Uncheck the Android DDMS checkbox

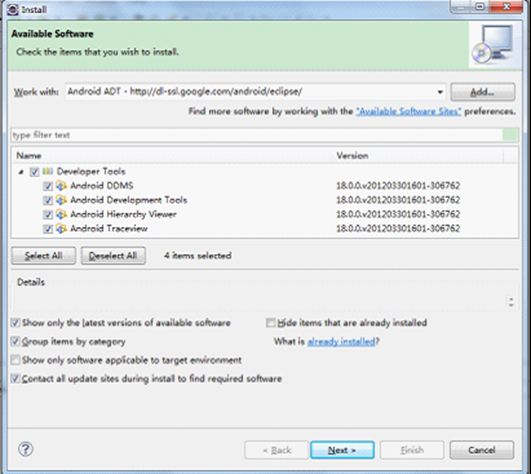[x=48, y=186]
